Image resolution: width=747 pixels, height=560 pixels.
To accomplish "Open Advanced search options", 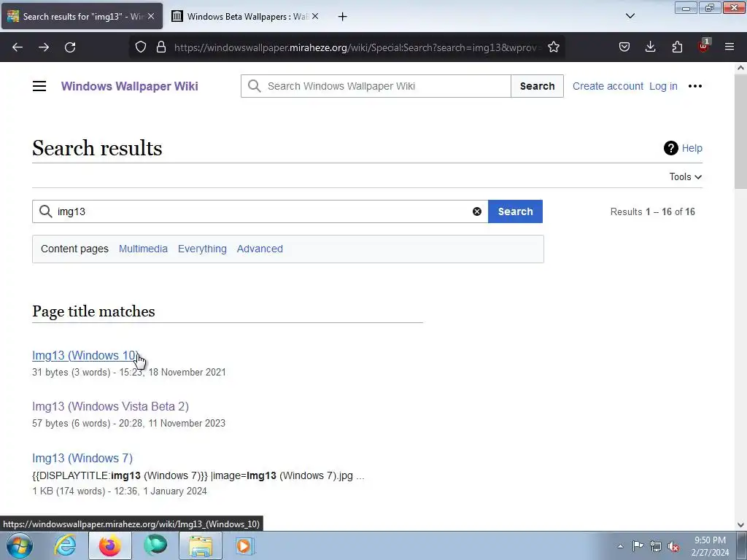I will click(x=260, y=249).
